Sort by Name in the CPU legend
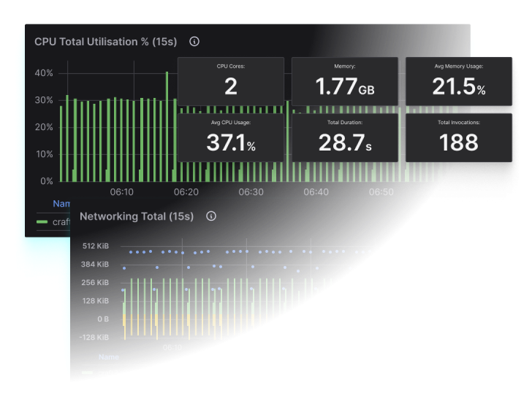This screenshot has width=532, height=399. click(x=62, y=205)
